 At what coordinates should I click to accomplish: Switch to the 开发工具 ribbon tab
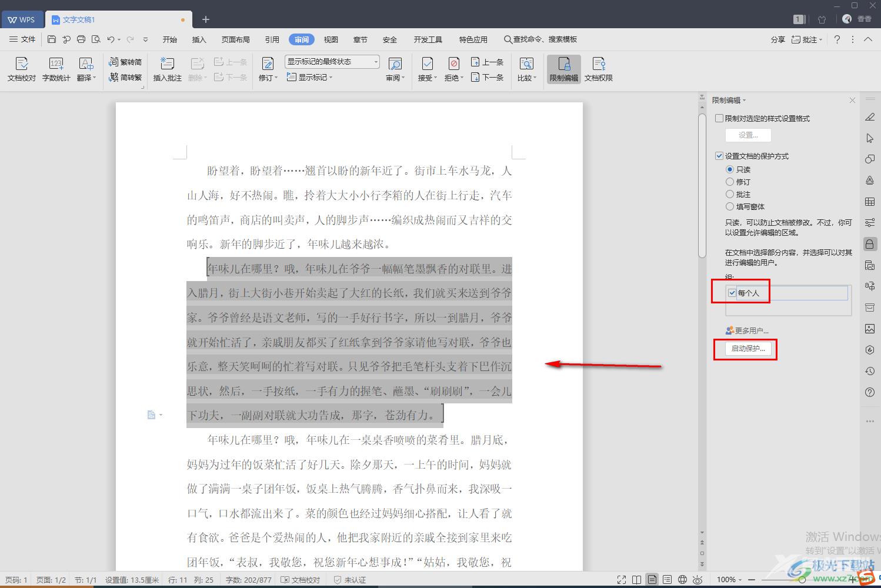(x=428, y=39)
